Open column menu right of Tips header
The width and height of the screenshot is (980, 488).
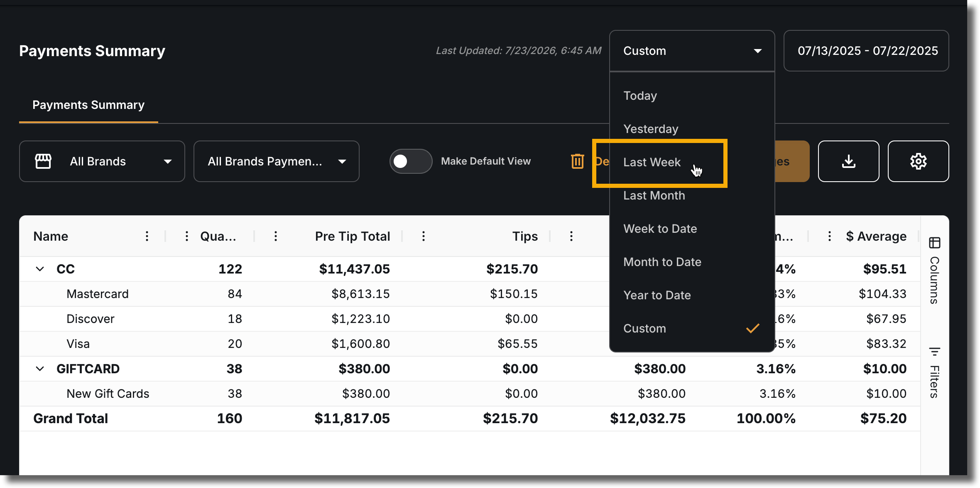tap(571, 236)
